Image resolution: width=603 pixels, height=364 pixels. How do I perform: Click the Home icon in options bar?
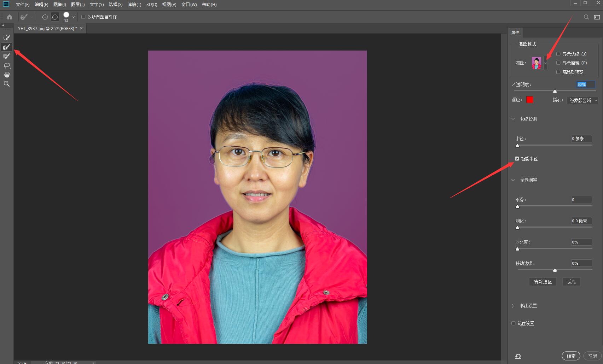pyautogui.click(x=10, y=17)
